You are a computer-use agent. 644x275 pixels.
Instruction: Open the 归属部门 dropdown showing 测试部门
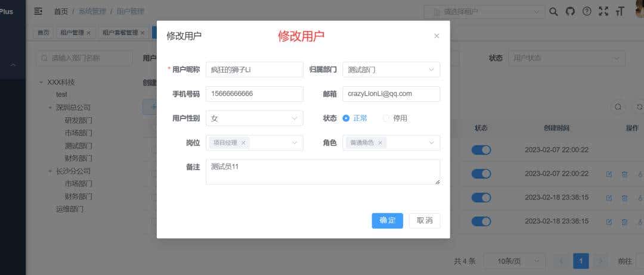click(391, 70)
